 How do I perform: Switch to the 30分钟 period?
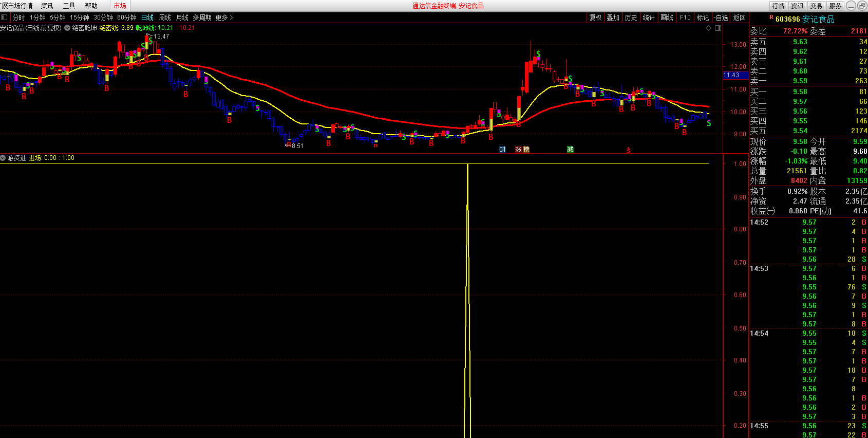pos(103,17)
